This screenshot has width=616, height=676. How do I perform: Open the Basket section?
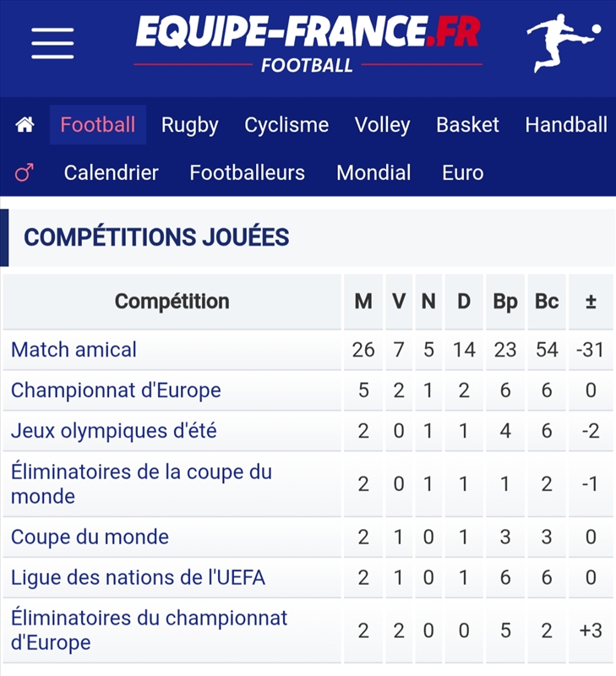468,125
